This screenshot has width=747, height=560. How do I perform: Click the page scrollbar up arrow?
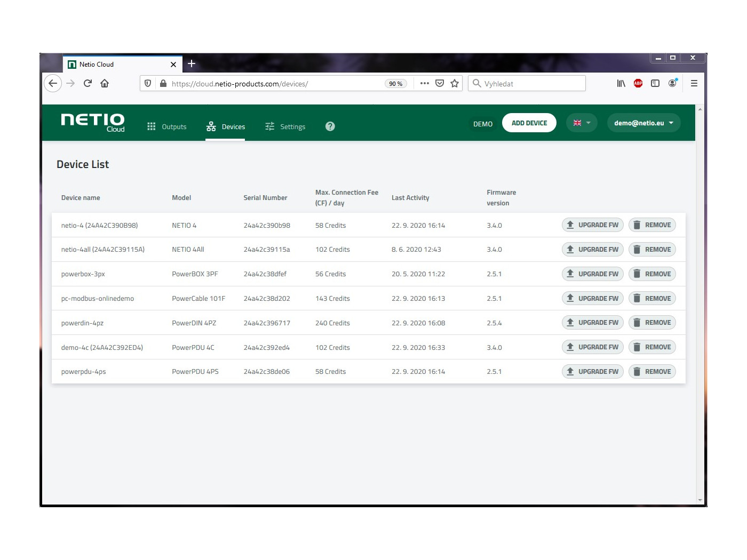click(700, 109)
